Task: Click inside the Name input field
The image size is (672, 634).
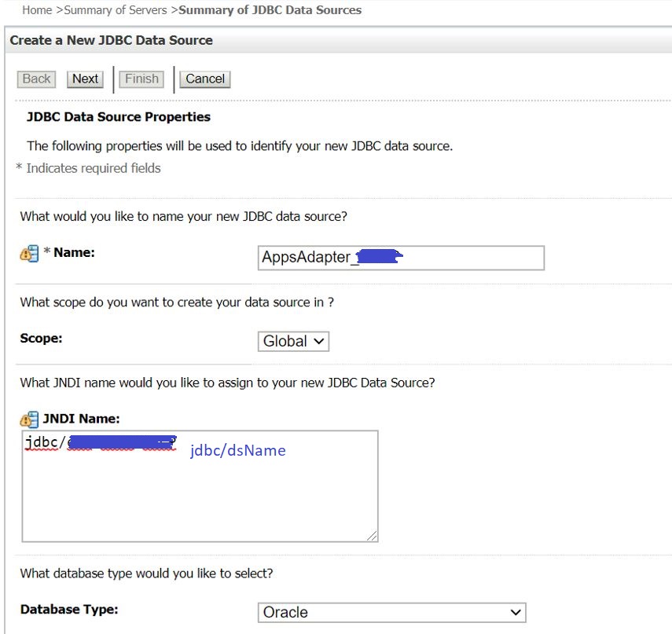Action: coord(401,258)
